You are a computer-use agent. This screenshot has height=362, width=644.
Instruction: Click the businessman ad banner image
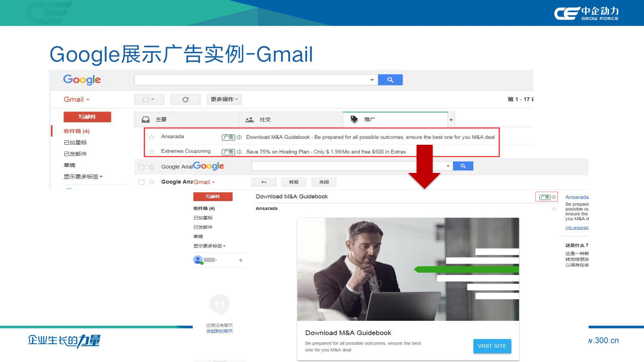click(x=408, y=269)
